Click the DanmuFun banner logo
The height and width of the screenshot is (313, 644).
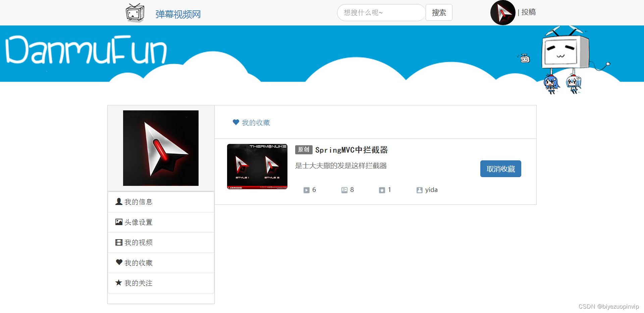(x=86, y=50)
